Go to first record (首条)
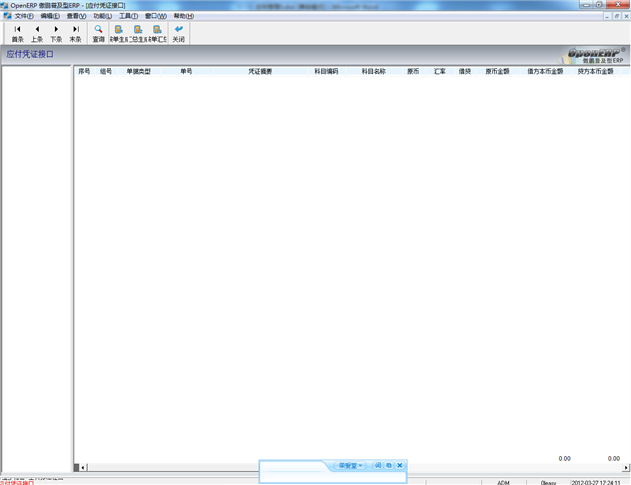 coord(17,33)
